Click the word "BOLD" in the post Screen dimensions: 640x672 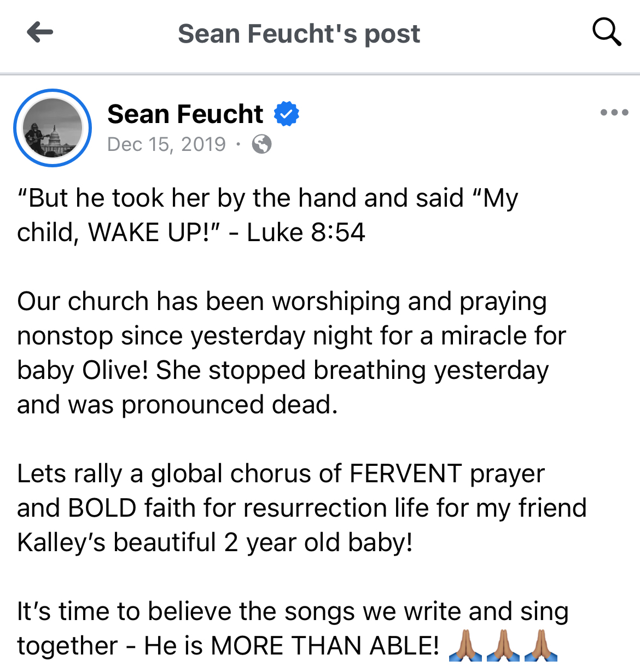102,508
